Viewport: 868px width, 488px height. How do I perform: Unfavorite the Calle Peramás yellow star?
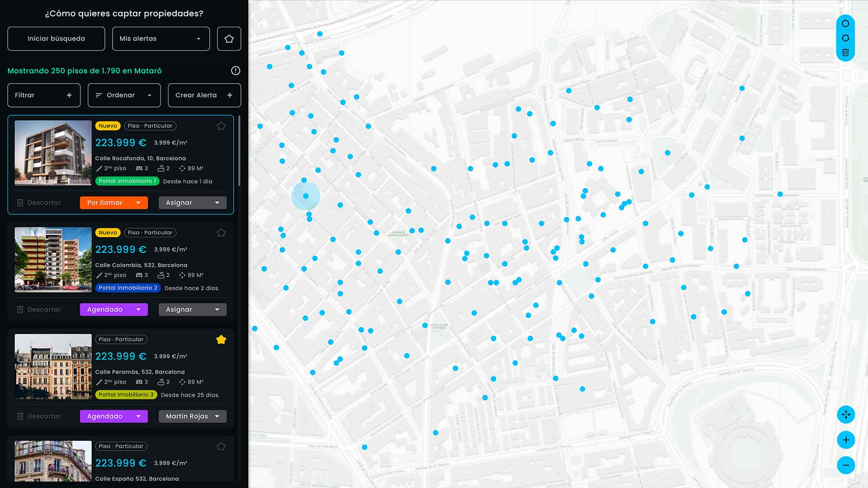pyautogui.click(x=221, y=340)
